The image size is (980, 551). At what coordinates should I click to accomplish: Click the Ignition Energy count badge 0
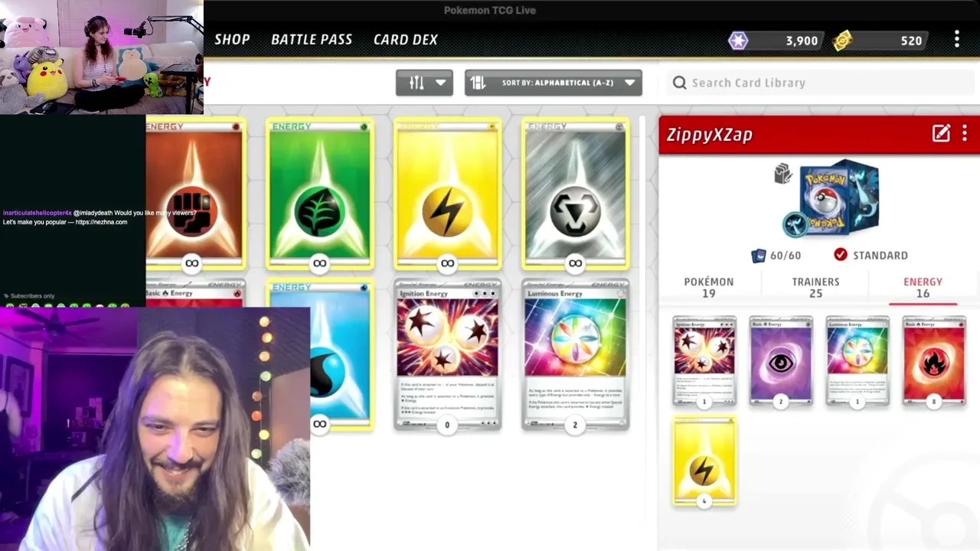[447, 425]
